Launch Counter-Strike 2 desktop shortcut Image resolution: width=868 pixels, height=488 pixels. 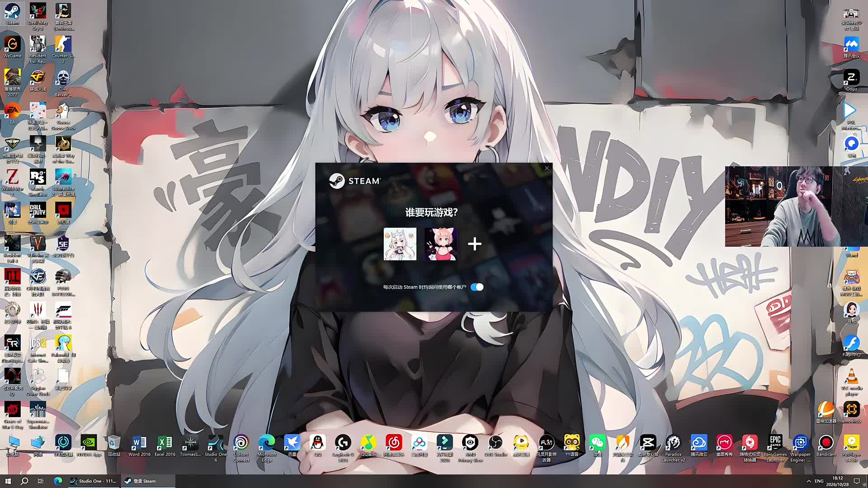coord(63,50)
